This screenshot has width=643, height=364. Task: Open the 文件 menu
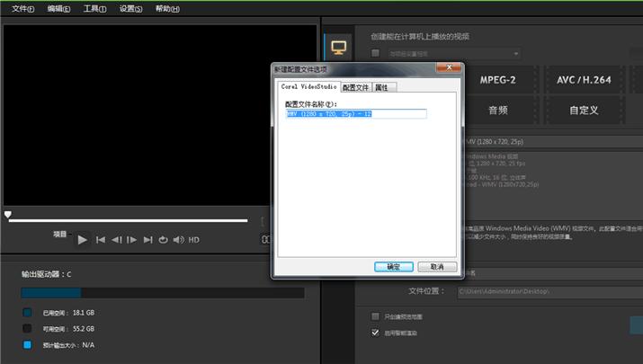22,9
